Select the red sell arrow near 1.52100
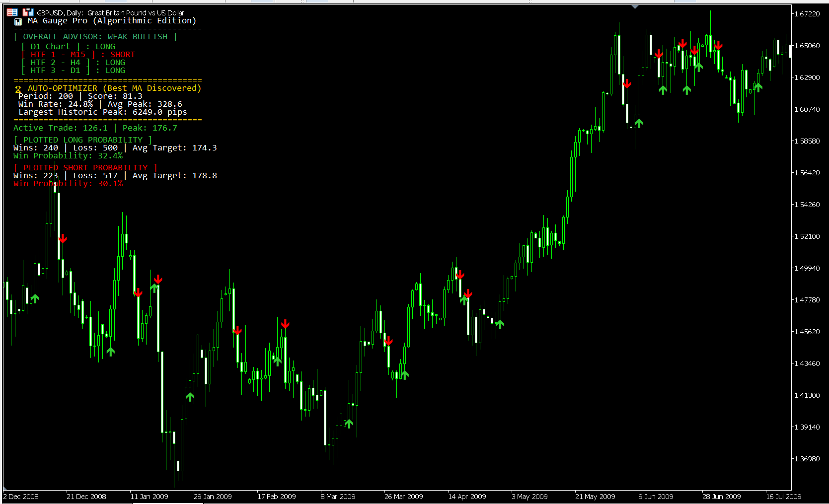 pos(63,239)
